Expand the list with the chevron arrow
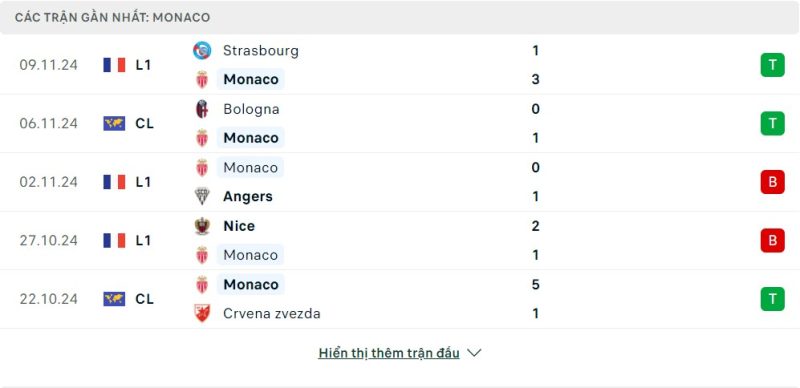 click(x=474, y=353)
